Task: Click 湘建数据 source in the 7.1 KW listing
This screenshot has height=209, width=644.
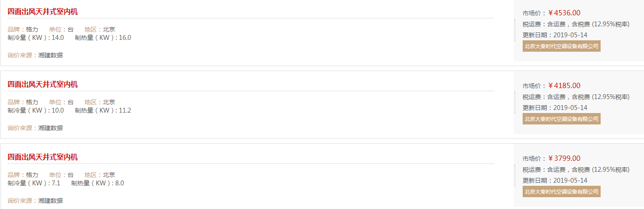Action: [50, 201]
